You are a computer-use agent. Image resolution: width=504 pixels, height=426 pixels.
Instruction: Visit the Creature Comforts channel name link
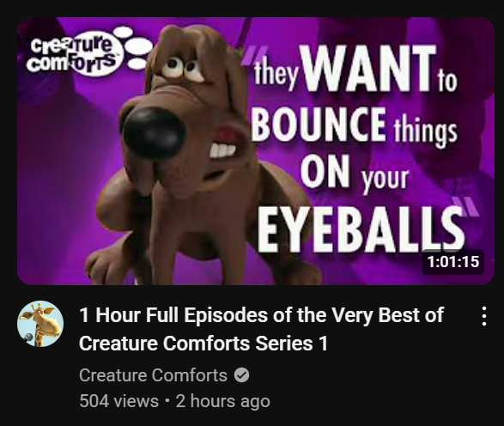(153, 375)
